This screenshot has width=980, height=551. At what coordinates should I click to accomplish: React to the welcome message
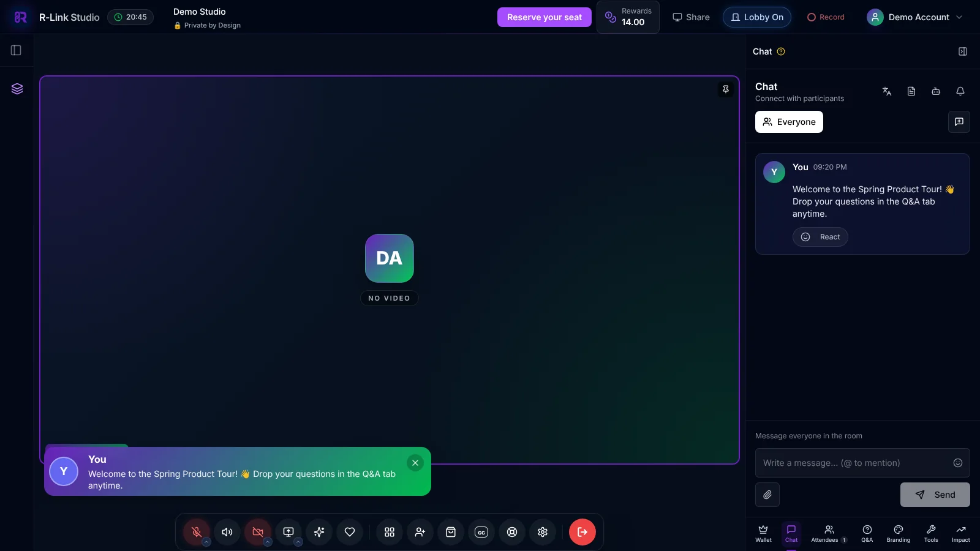(820, 237)
